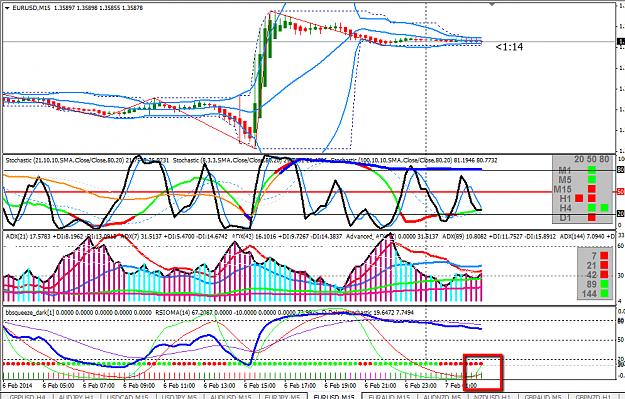This screenshot has width=625, height=399.
Task: Click the chart shift triangle marker on top edge
Action: pos(492,4)
